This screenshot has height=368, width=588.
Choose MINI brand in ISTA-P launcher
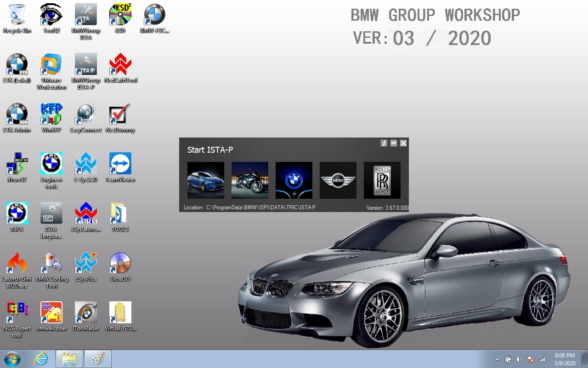coord(338,180)
